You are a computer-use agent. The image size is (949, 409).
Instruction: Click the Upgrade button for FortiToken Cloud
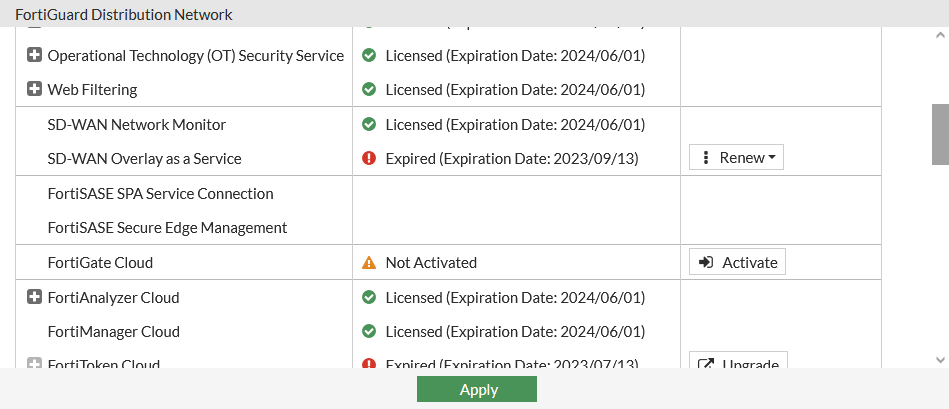tap(739, 363)
